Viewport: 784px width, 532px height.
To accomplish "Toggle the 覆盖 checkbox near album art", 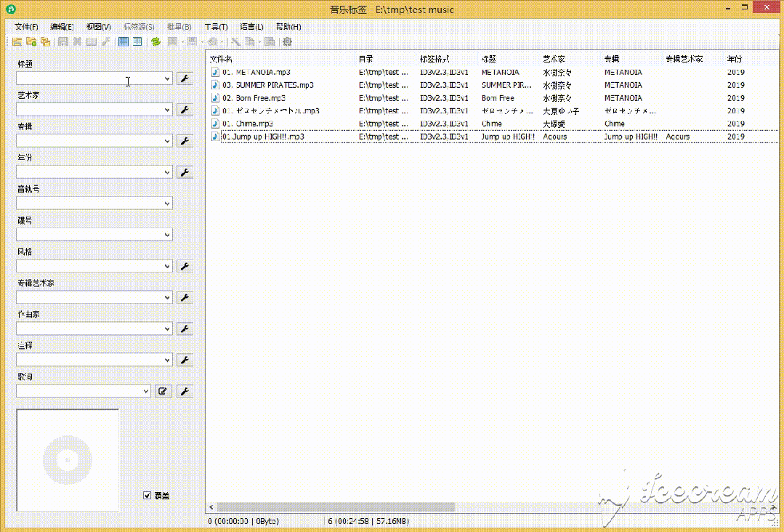I will tap(147, 496).
